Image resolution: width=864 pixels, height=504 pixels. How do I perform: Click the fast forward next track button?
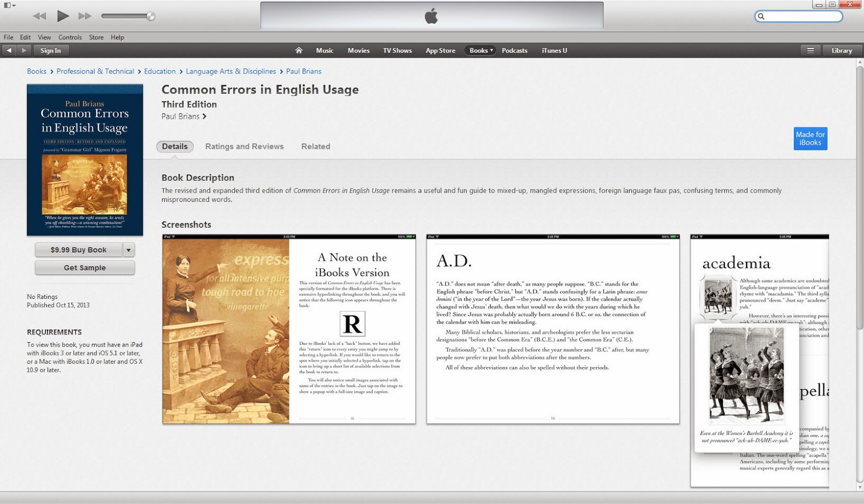[85, 16]
